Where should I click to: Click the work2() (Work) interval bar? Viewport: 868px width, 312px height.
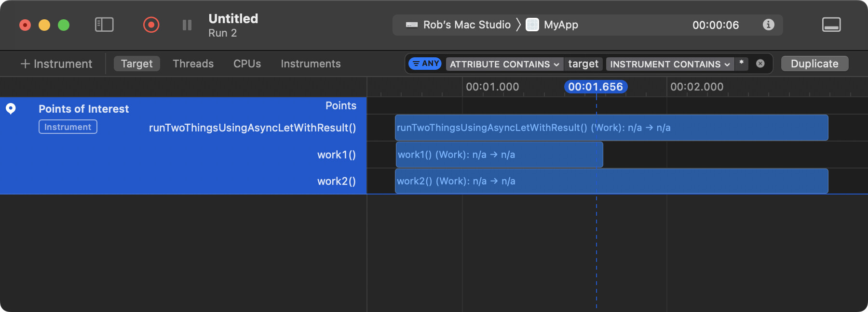coord(611,181)
